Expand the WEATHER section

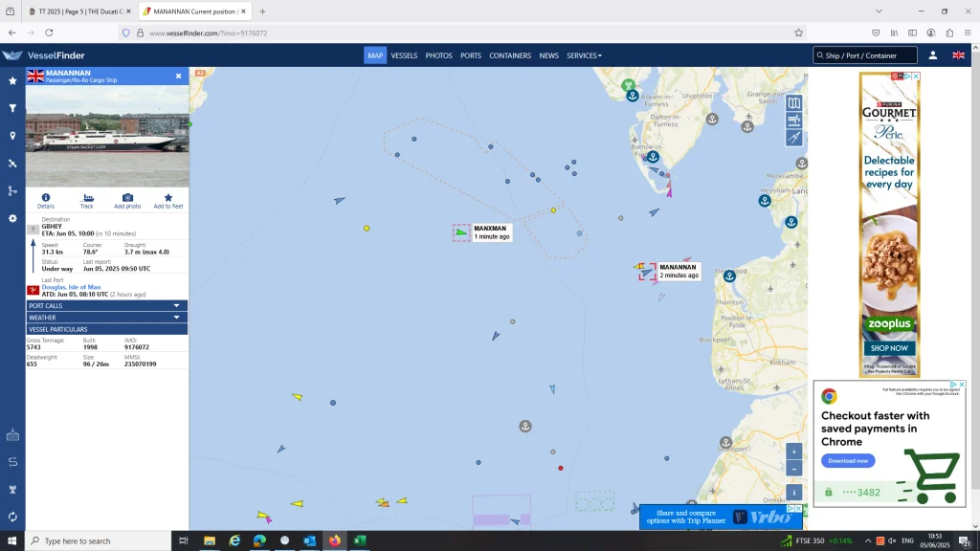(107, 318)
